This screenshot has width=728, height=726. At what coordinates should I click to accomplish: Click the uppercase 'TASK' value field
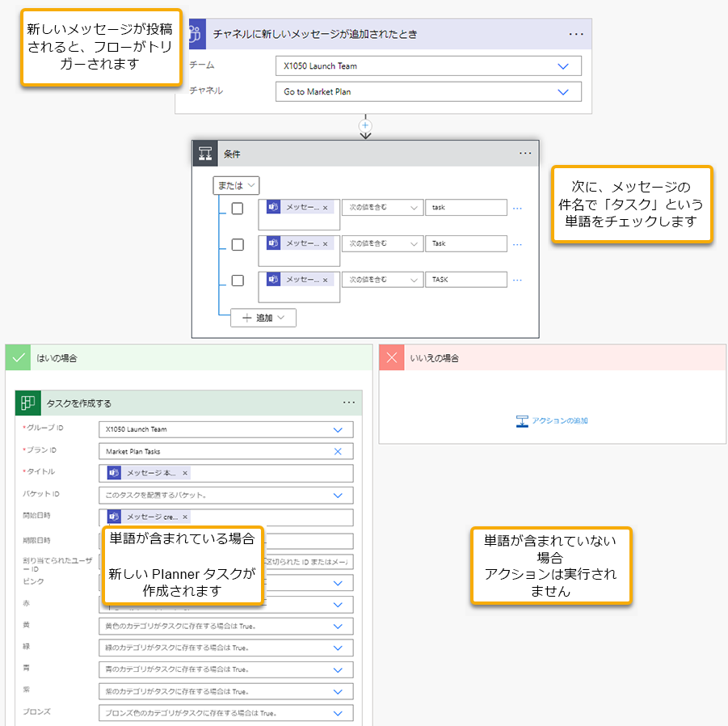(465, 280)
